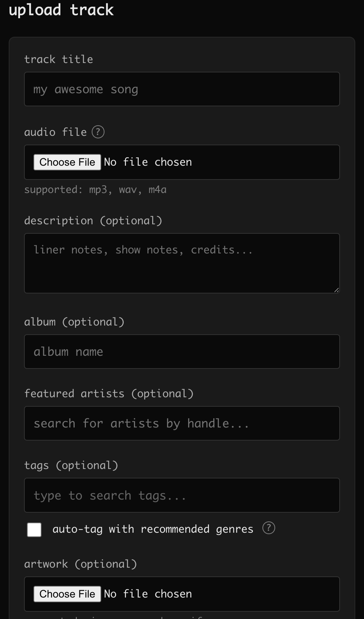Open the audio file help tooltip icon
This screenshot has height=619, width=364.
[98, 132]
